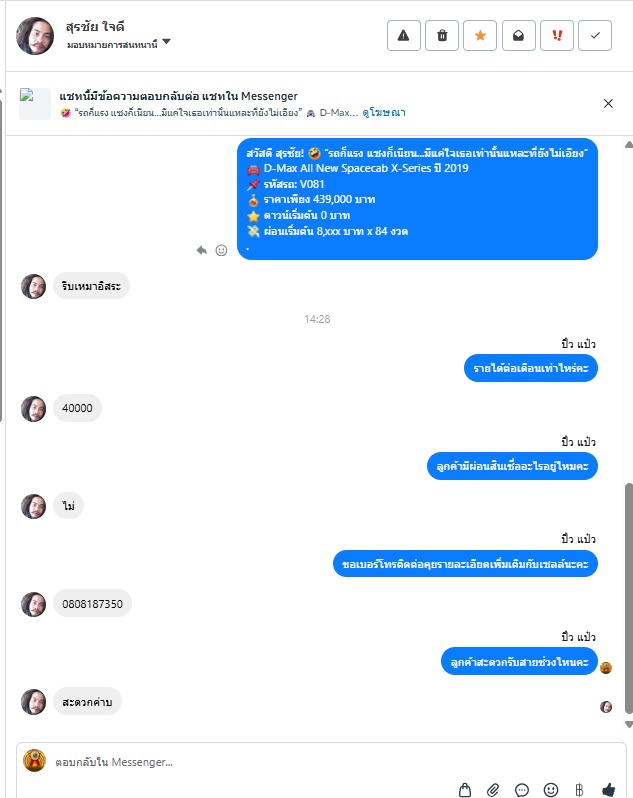Screen dimensions: 633x798
Task: Send a thumbs-up like
Action: 608,789
